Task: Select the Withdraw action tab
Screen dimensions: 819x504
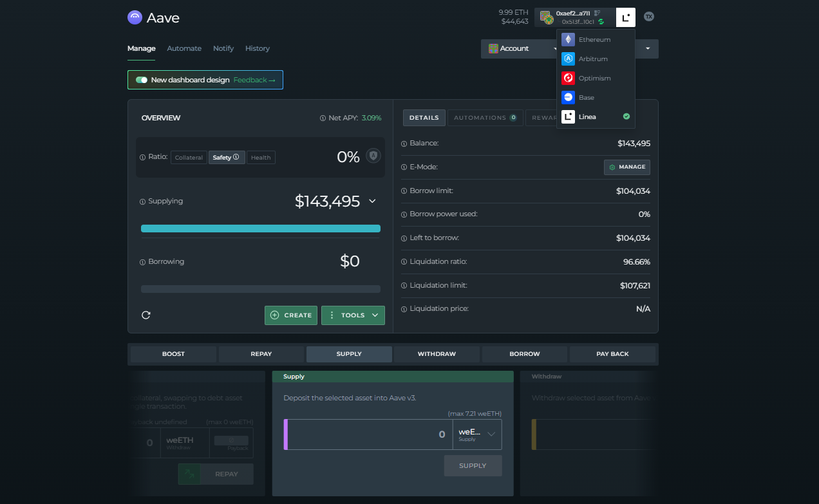Action: [x=437, y=354]
